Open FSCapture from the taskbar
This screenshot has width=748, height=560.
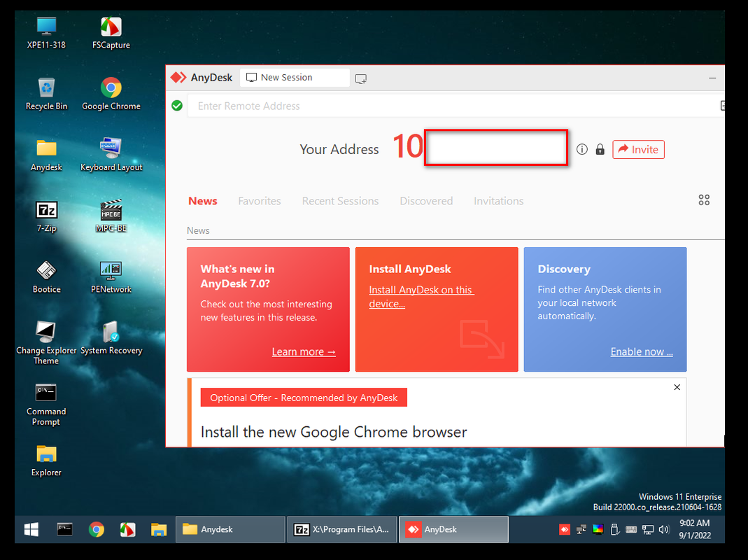click(x=128, y=529)
